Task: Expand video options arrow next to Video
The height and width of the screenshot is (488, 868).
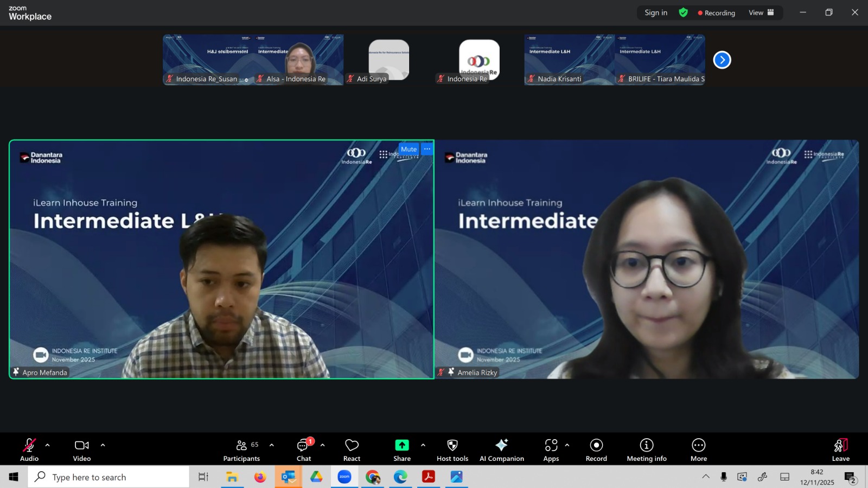Action: pyautogui.click(x=103, y=445)
